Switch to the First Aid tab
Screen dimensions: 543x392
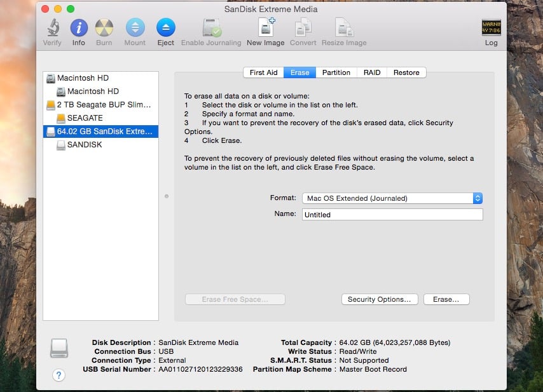[x=263, y=72]
